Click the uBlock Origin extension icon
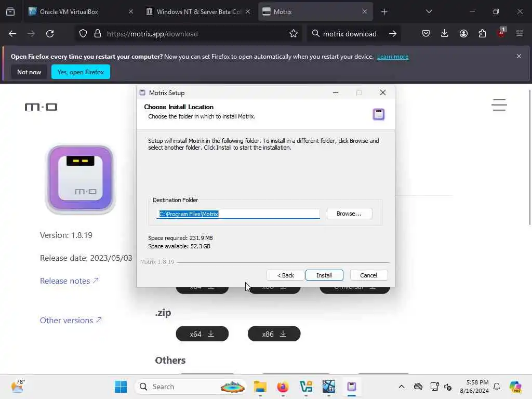Screen dimensions: 532x399 501,33
